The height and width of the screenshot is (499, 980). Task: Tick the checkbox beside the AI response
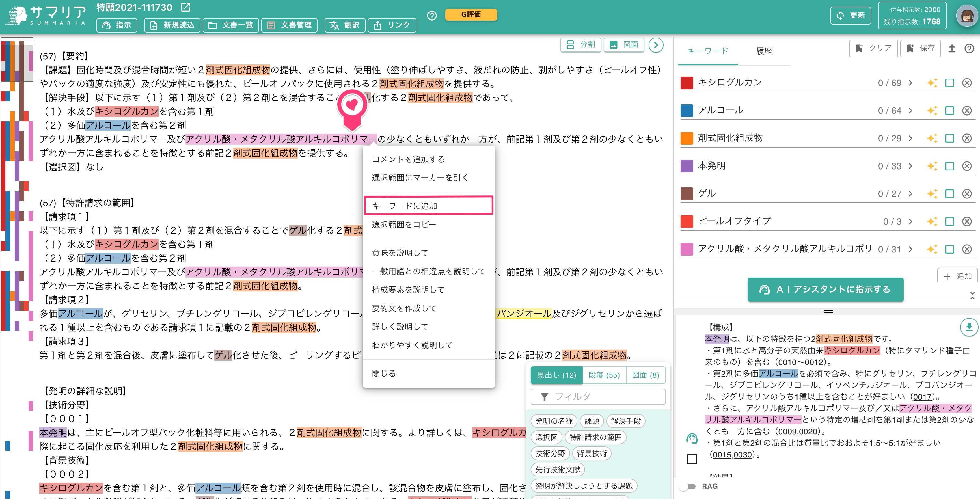tap(692, 459)
